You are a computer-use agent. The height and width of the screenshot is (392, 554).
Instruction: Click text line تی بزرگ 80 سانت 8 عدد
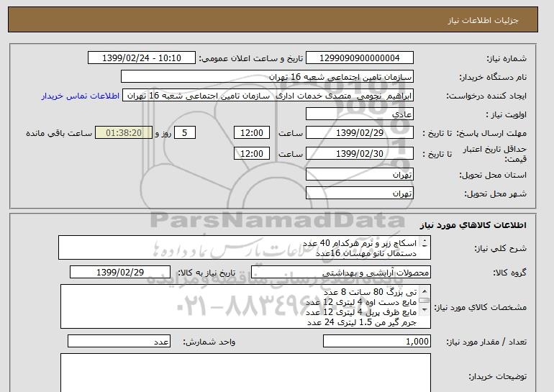coord(371,293)
